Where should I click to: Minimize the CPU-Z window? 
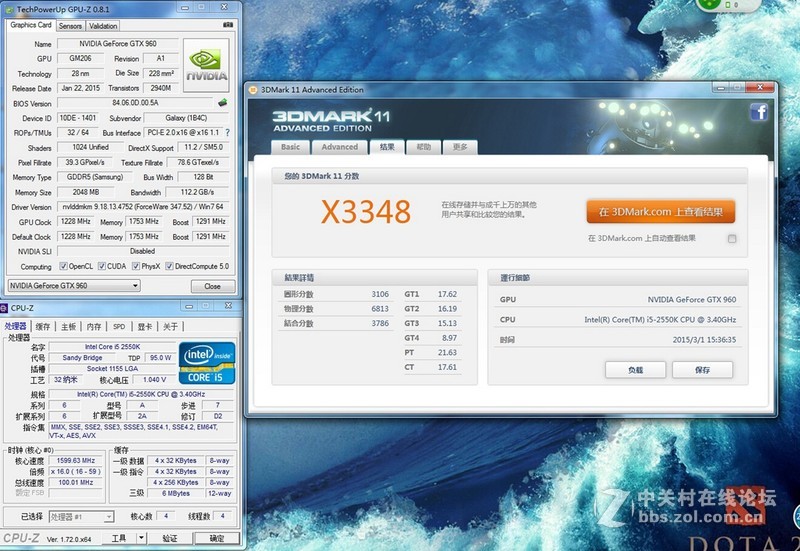pos(189,306)
